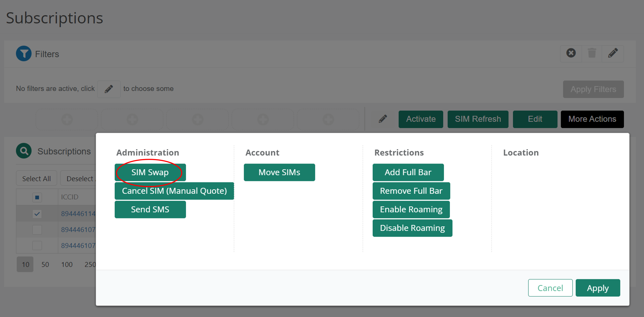
Task: Click the blue Filters funnel icon
Action: point(24,53)
